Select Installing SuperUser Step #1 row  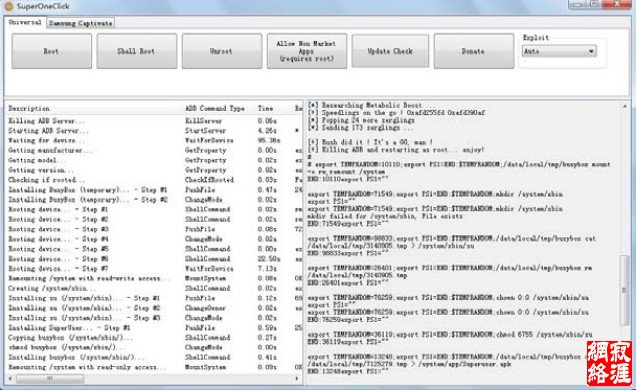pyautogui.click(x=154, y=328)
